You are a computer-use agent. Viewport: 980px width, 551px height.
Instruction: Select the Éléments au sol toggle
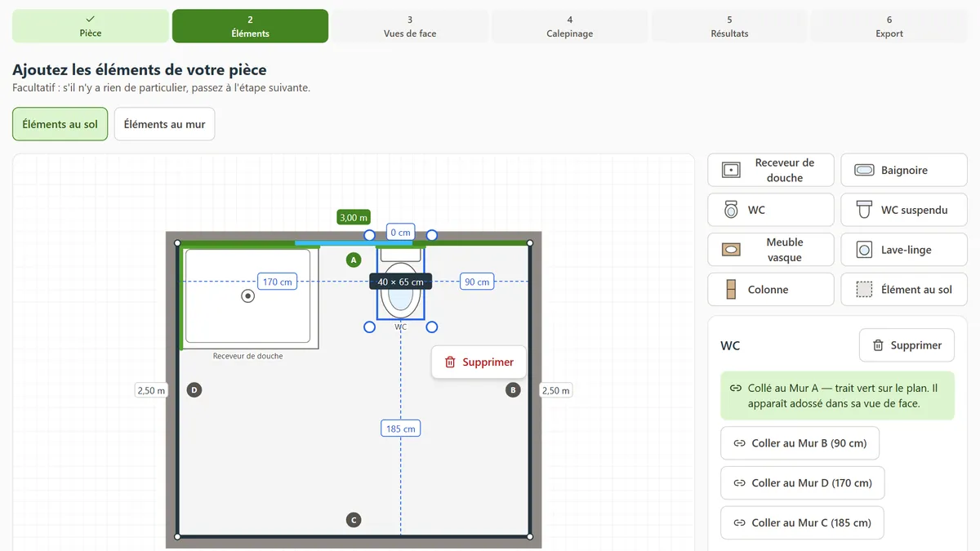coord(60,124)
